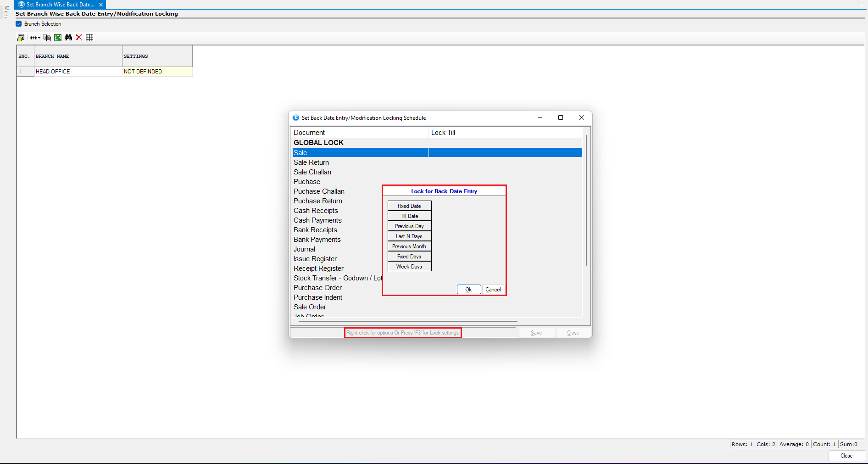Uncheck the Branch Selection checkbox
The height and width of the screenshot is (464, 868).
19,24
